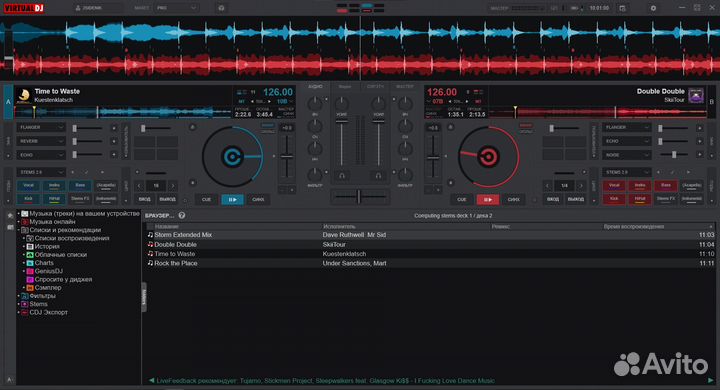Toggle Vocal stem on deck A
Screen dimensions: 720x390
(x=28, y=186)
